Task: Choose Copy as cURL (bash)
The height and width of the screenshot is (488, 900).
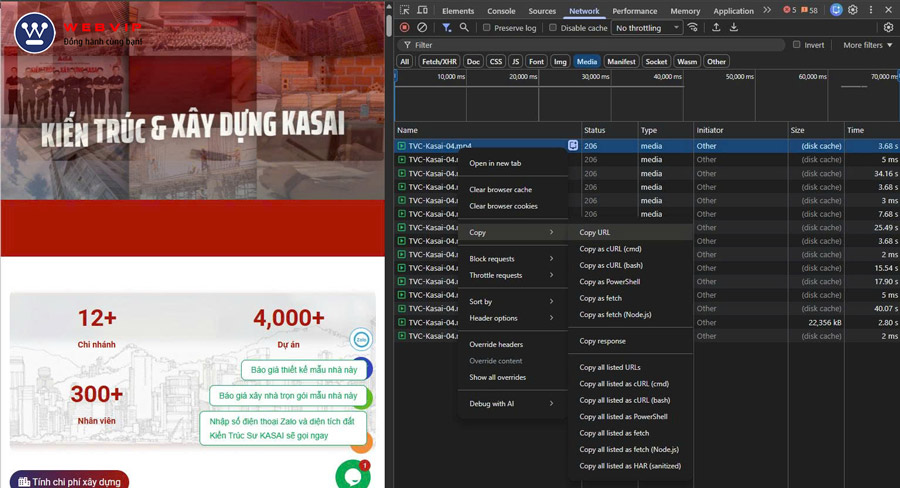Action: coord(631,265)
